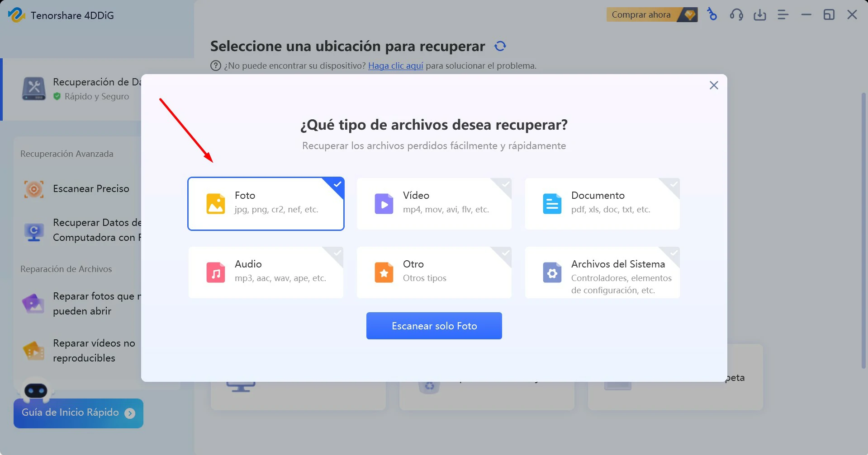Click the yellow Foto image icon
Image resolution: width=868 pixels, height=455 pixels.
click(x=216, y=204)
